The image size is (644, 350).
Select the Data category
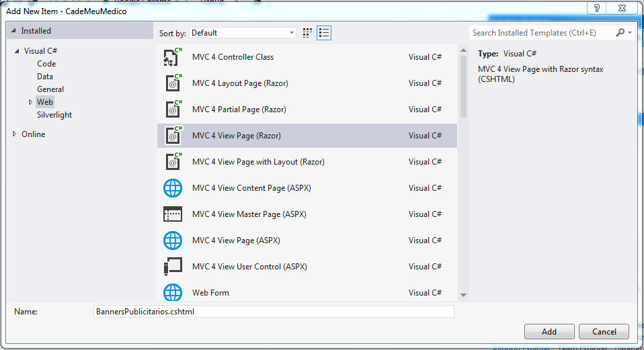click(x=45, y=77)
